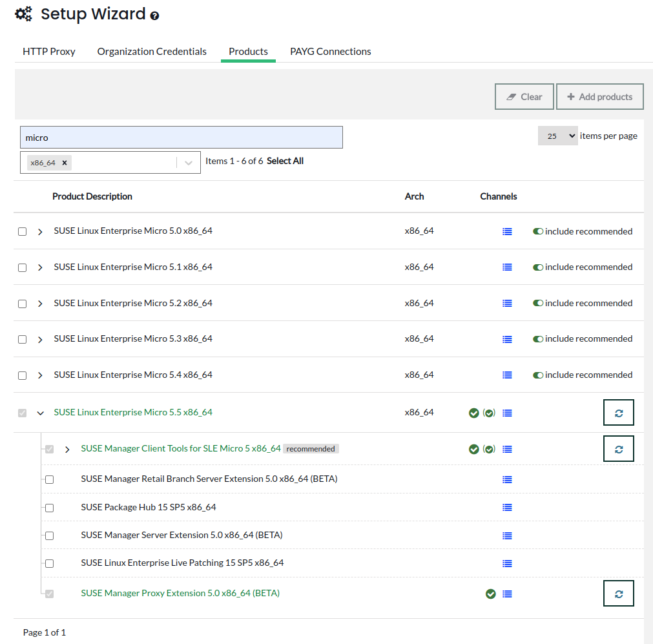
Task: Resync SUSE Manager Client Tools product
Action: pos(618,449)
